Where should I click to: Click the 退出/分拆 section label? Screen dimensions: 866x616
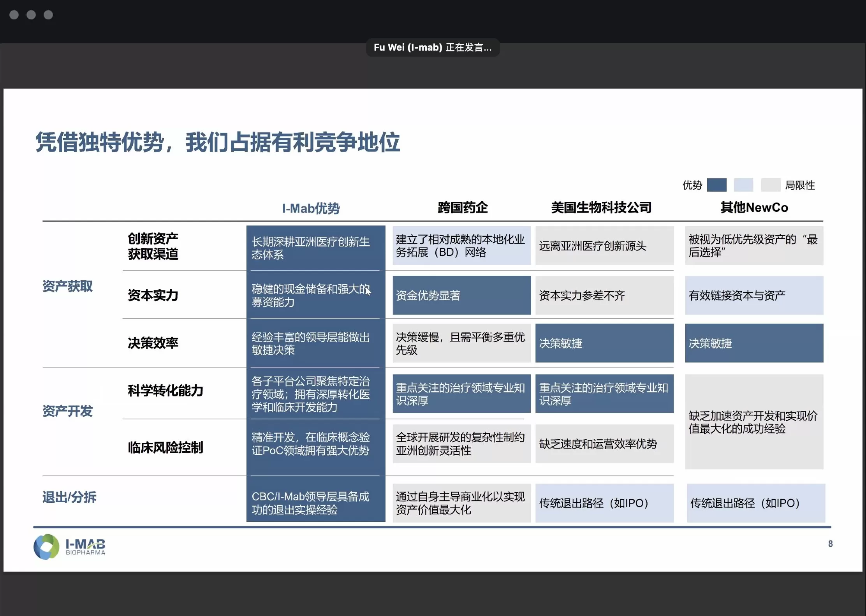pyautogui.click(x=69, y=497)
